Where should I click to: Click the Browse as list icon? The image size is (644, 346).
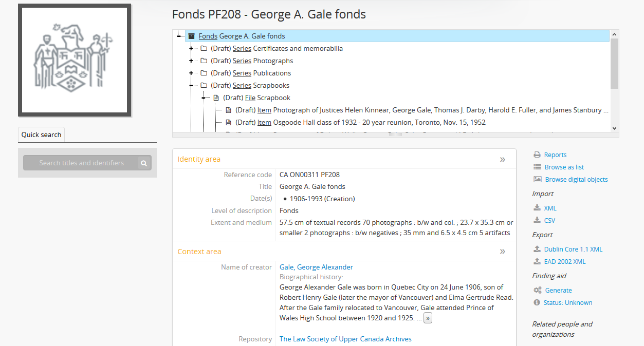[x=537, y=167]
